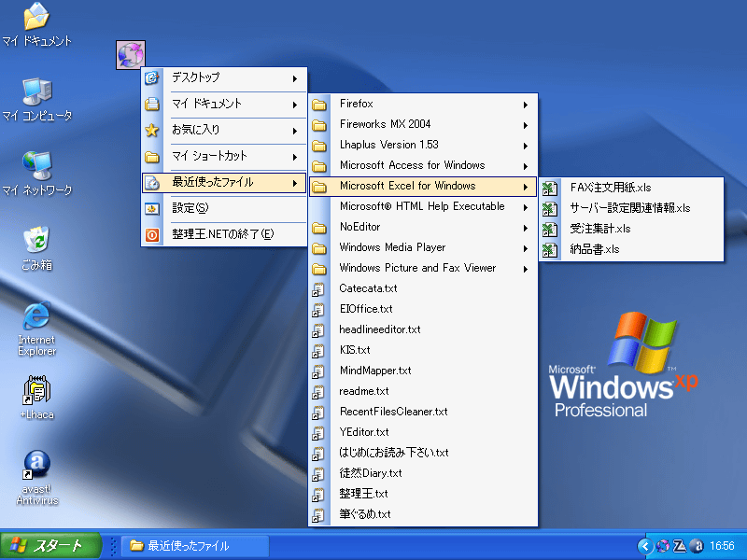Open 徒然Diary.txt recent file
The height and width of the screenshot is (560, 747).
pos(423,473)
